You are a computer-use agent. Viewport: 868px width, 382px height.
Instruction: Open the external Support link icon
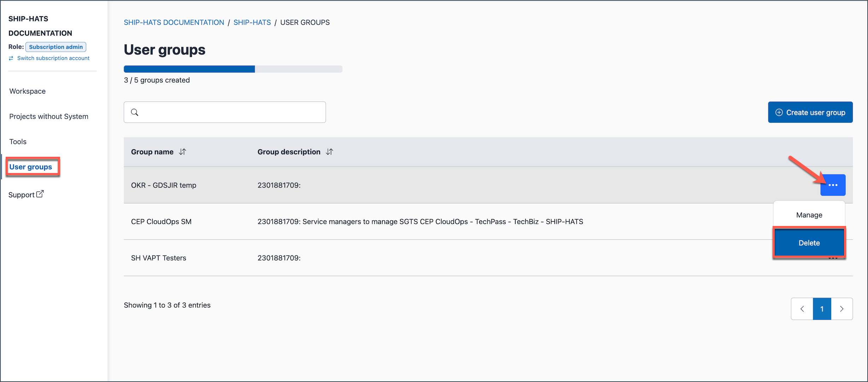click(x=40, y=194)
